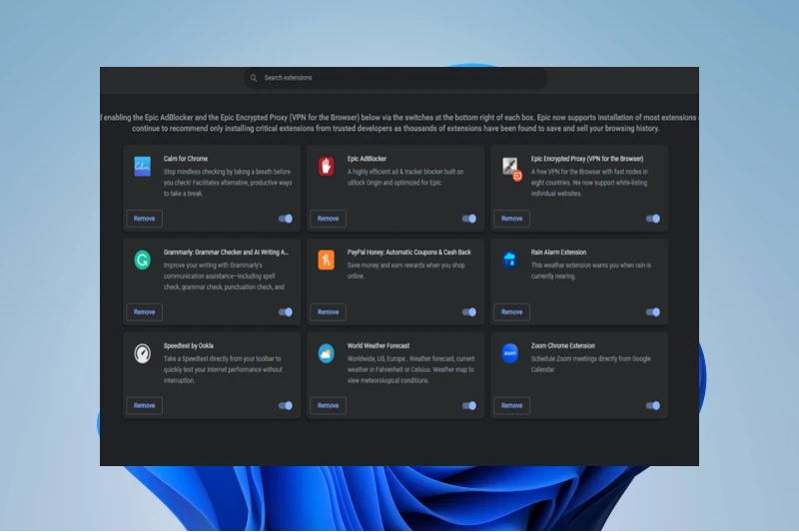Remove World Weather Forecast extension

(329, 406)
